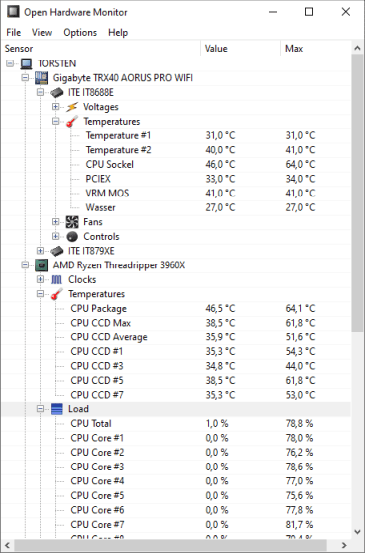
Task: Expand the Voltages node
Action: [x=55, y=107]
